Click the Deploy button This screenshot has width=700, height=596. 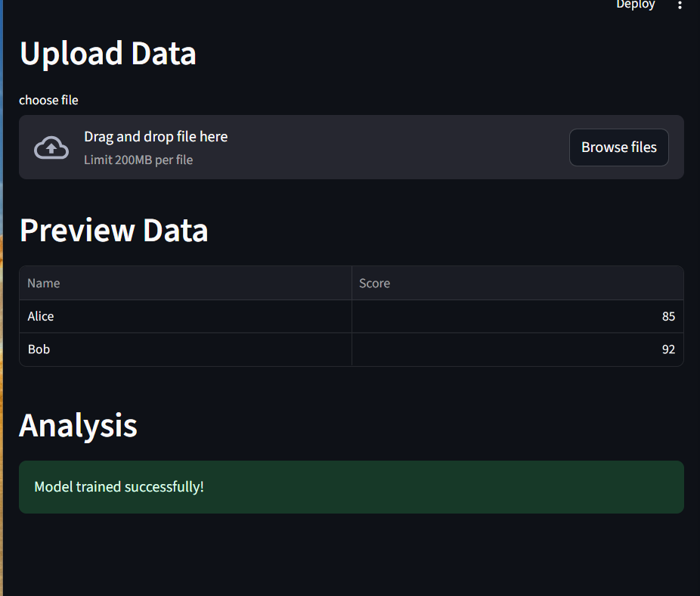(635, 5)
